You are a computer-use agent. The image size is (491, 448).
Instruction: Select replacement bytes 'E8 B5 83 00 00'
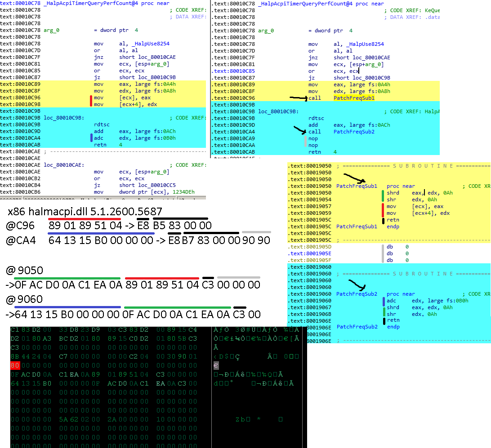click(x=174, y=226)
